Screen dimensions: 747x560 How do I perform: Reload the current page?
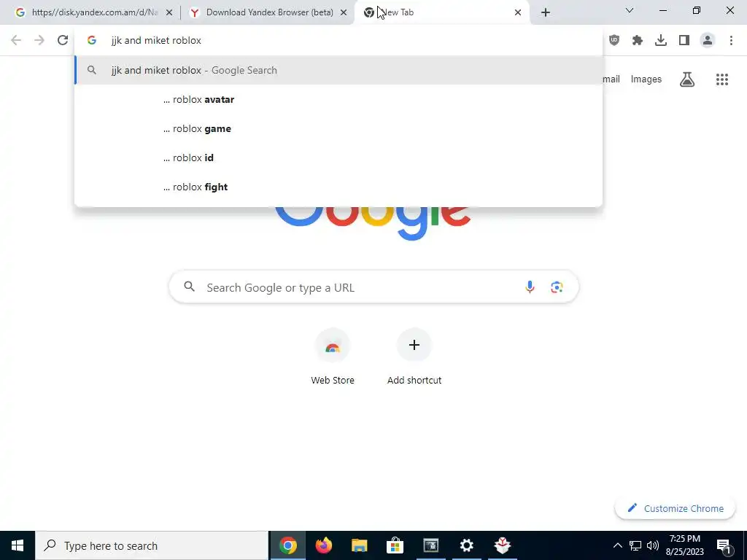pyautogui.click(x=63, y=41)
